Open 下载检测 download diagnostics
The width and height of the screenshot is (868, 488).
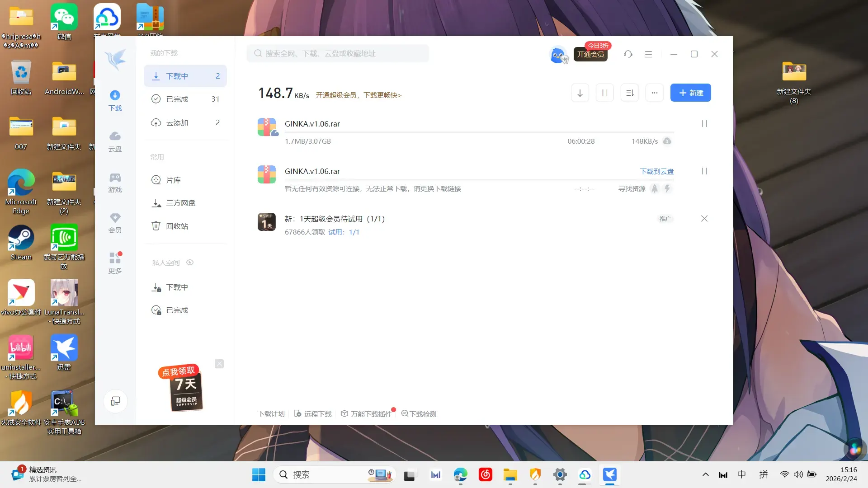coord(419,414)
